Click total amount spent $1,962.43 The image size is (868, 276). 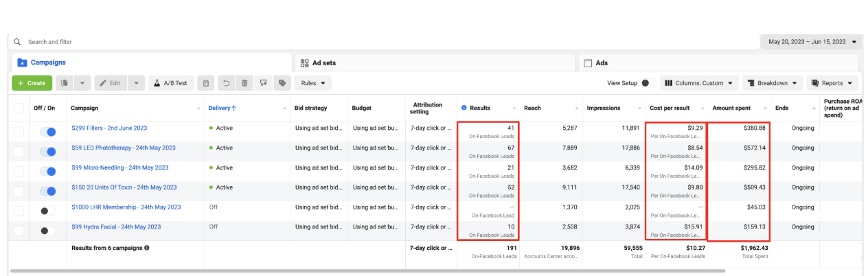click(x=754, y=248)
